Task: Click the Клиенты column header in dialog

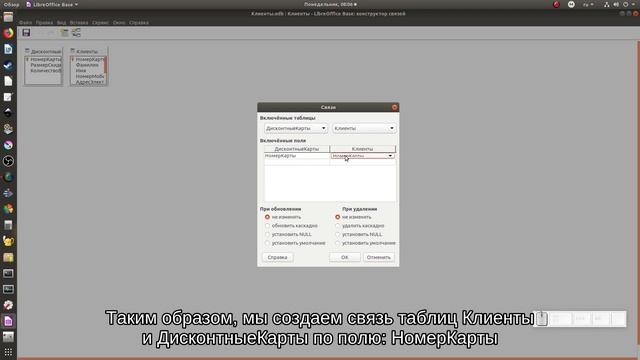Action: [x=362, y=149]
